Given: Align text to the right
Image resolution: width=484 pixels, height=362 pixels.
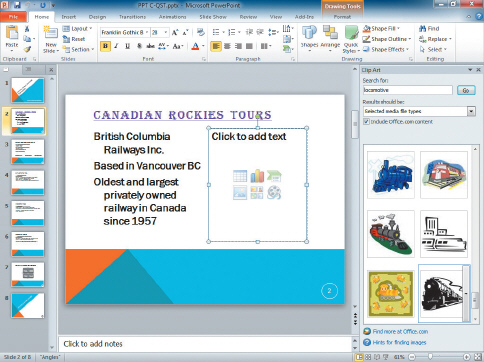Looking at the screenshot, I should coord(238,46).
